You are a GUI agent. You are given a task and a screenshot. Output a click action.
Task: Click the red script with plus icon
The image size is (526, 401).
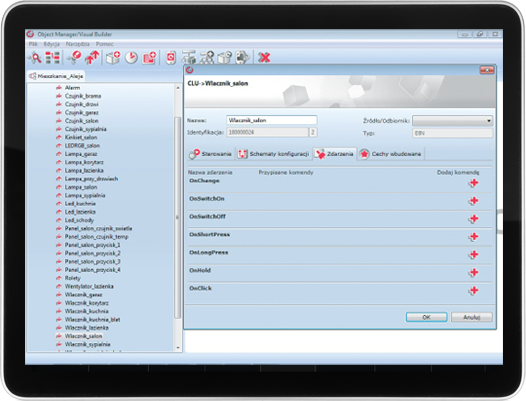coord(149,58)
